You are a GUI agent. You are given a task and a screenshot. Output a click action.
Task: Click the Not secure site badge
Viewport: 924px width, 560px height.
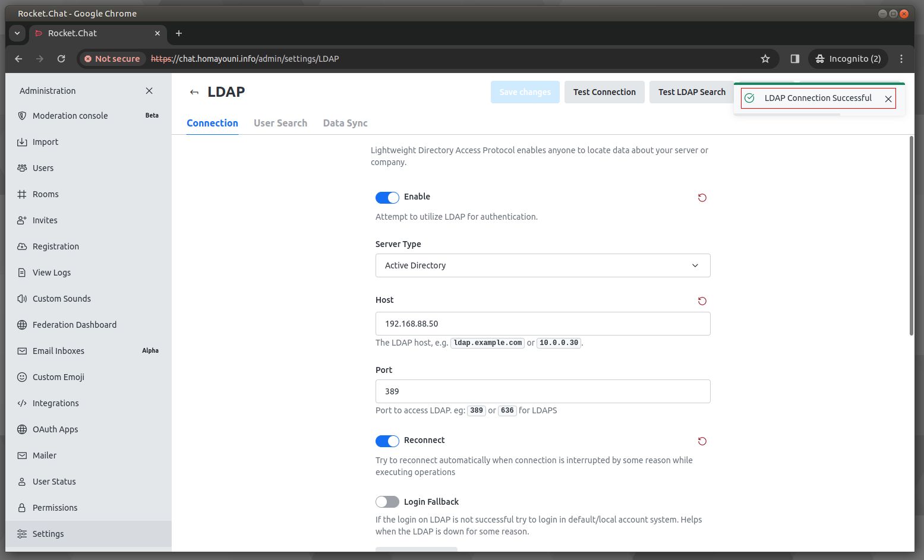(112, 59)
